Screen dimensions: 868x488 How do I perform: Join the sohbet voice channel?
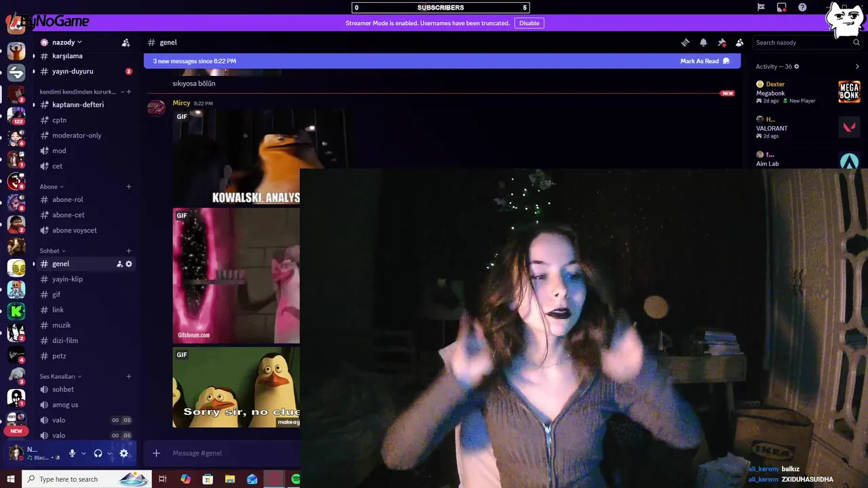click(x=85, y=389)
